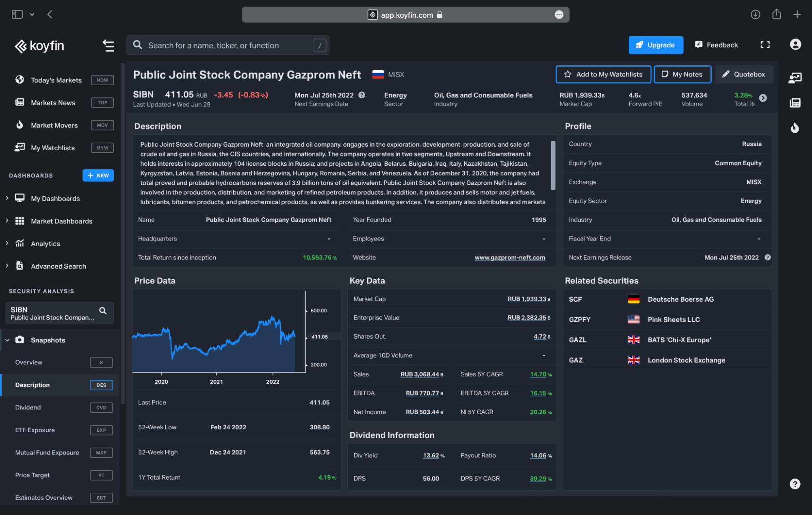Expand the Advanced Search section
The image size is (812, 515).
coord(7,266)
